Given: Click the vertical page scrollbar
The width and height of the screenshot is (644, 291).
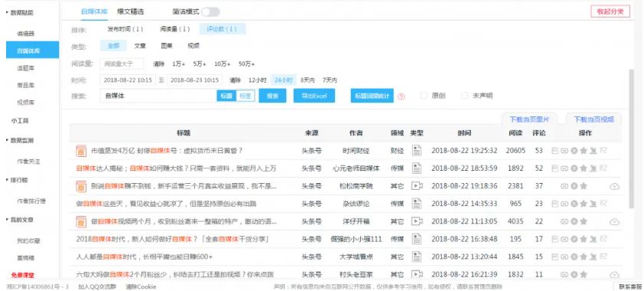Looking at the screenshot, I should [632, 138].
